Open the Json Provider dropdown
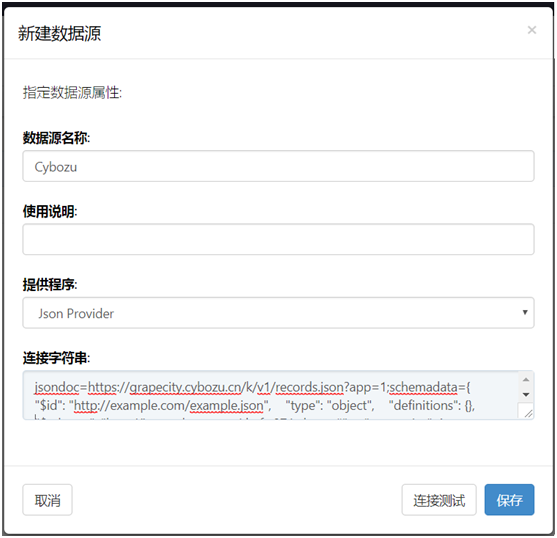Image resolution: width=557 pixels, height=538 pixels. click(x=278, y=313)
